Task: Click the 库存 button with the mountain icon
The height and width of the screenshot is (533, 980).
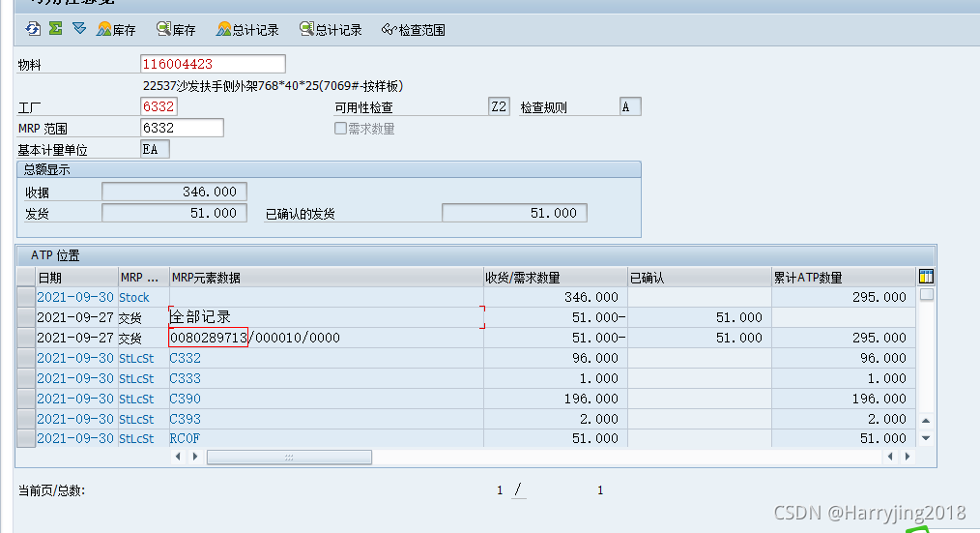Action: point(116,29)
